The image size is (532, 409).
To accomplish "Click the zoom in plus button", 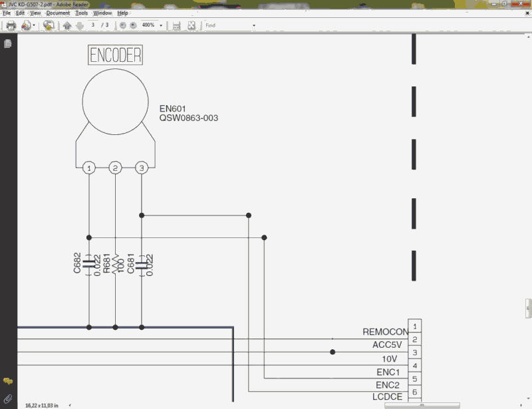I will pos(133,25).
